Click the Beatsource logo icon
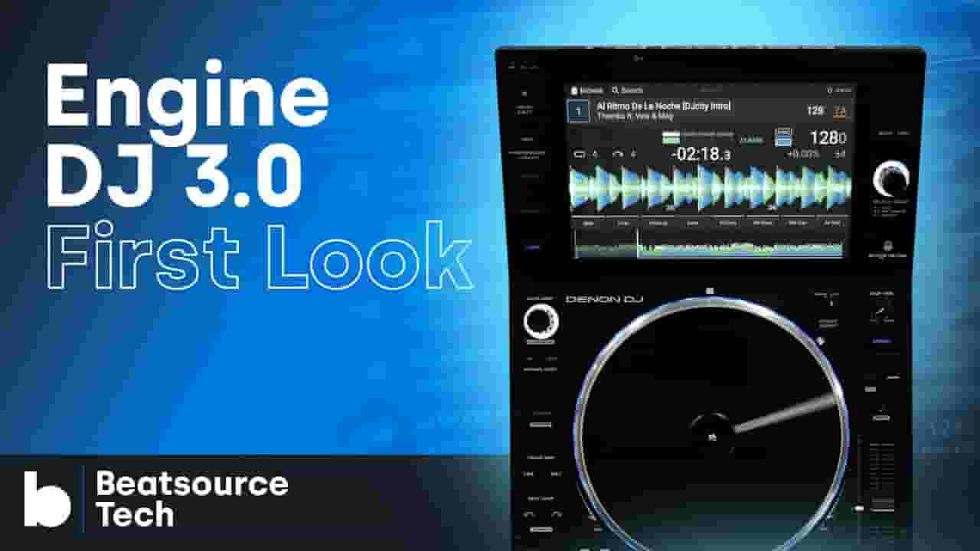The image size is (980, 551). (x=47, y=498)
